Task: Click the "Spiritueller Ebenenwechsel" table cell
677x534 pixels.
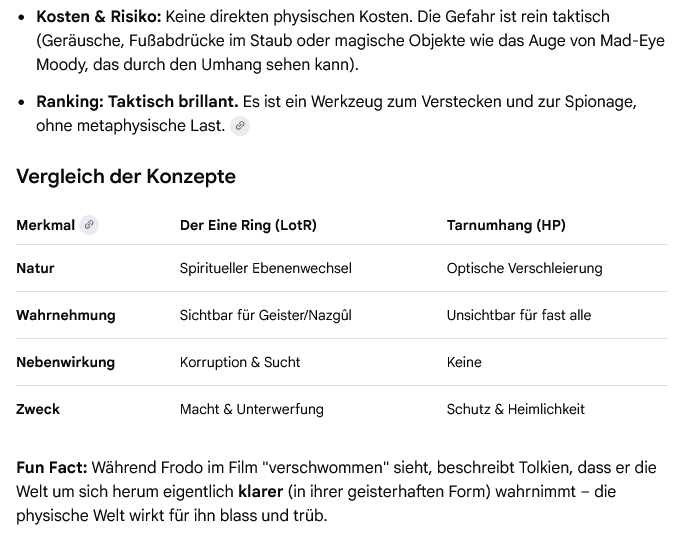Action: (x=265, y=268)
